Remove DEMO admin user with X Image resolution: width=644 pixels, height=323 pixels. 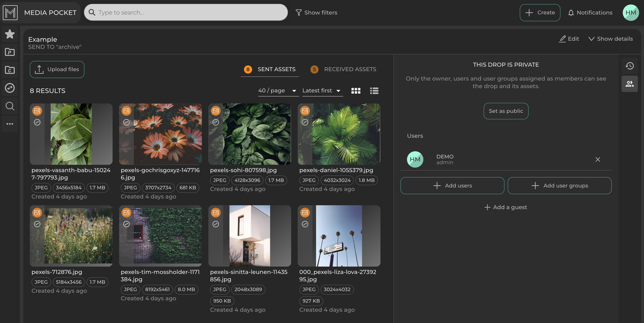[597, 159]
